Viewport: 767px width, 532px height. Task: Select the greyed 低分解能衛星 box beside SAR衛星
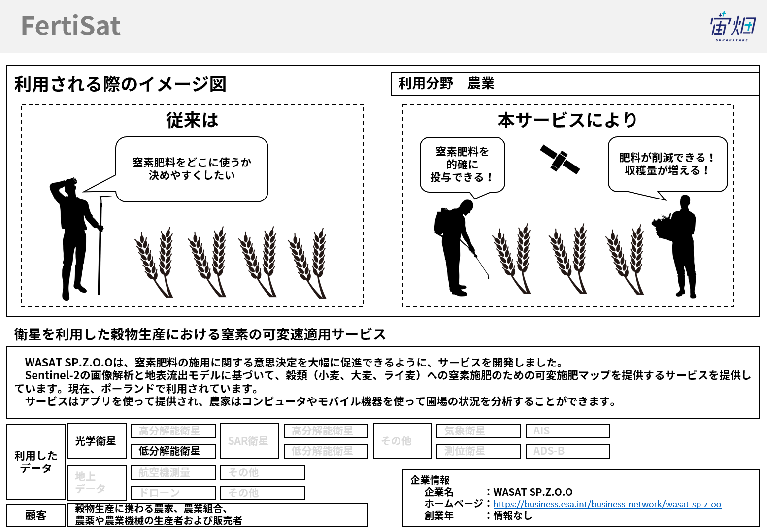[326, 451]
